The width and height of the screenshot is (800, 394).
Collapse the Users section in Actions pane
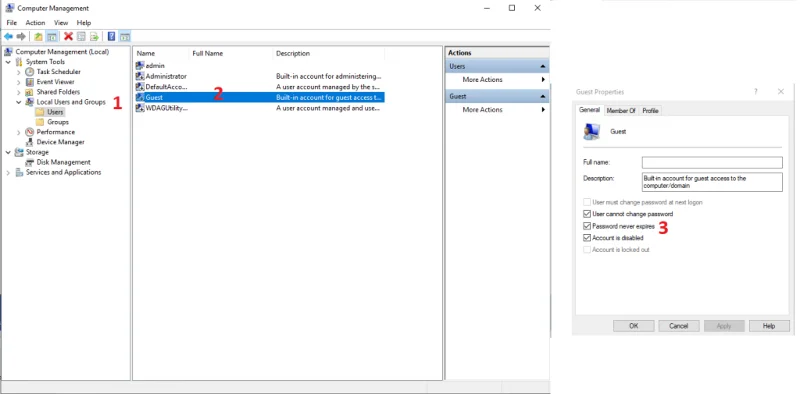[x=543, y=66]
